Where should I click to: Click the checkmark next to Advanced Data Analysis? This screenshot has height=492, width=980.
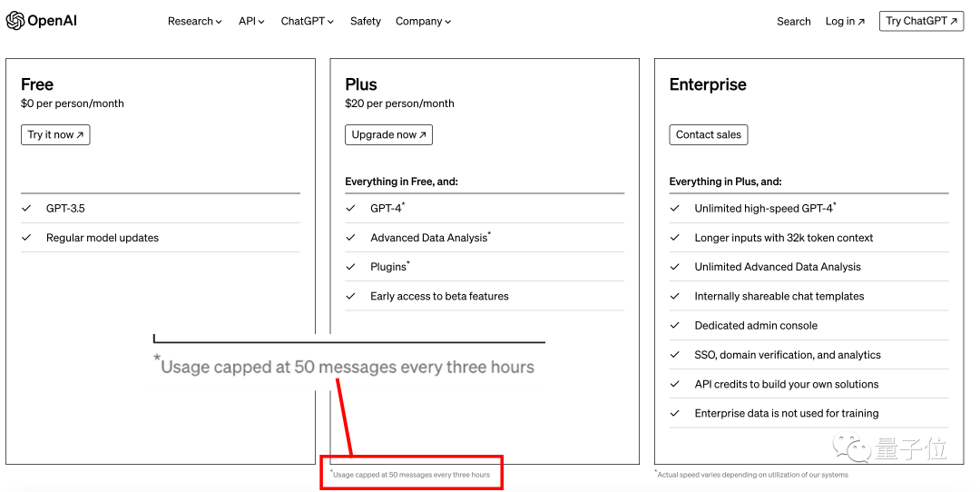point(351,238)
